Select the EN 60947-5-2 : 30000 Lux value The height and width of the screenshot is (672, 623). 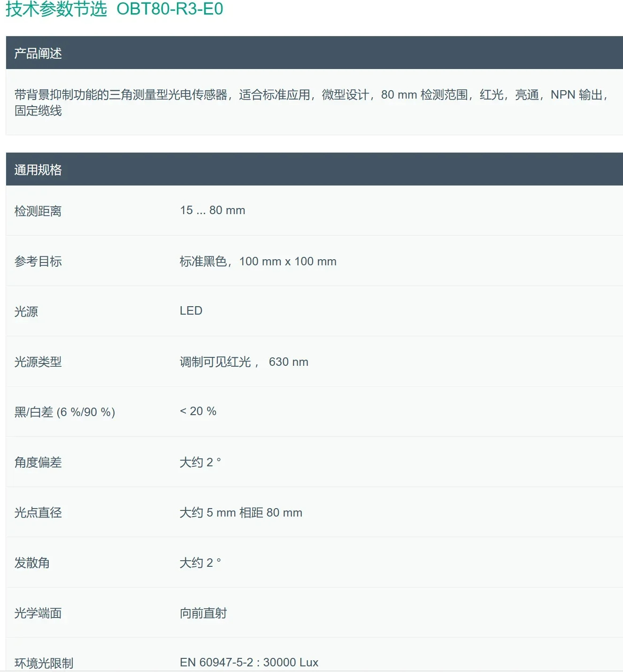249,662
